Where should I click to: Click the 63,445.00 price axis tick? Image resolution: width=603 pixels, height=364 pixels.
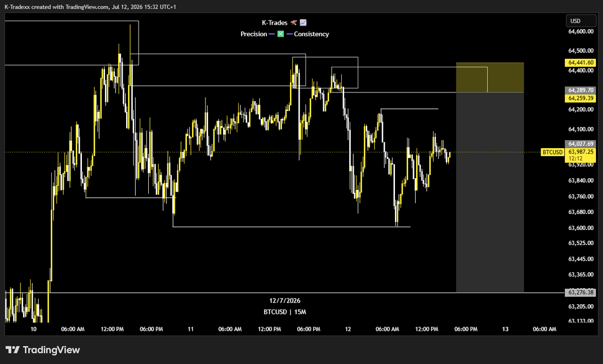(x=580, y=259)
